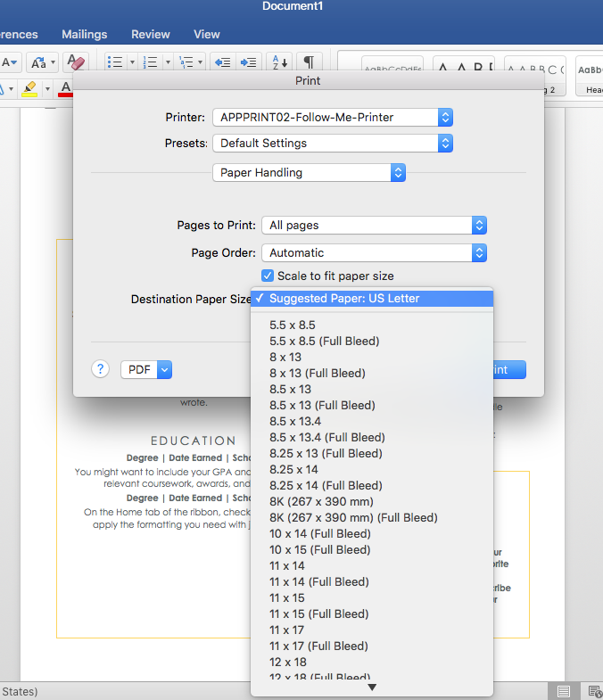Viewport: 603px width, 700px height.
Task: Open the Mailings ribbon tab
Action: pos(85,35)
